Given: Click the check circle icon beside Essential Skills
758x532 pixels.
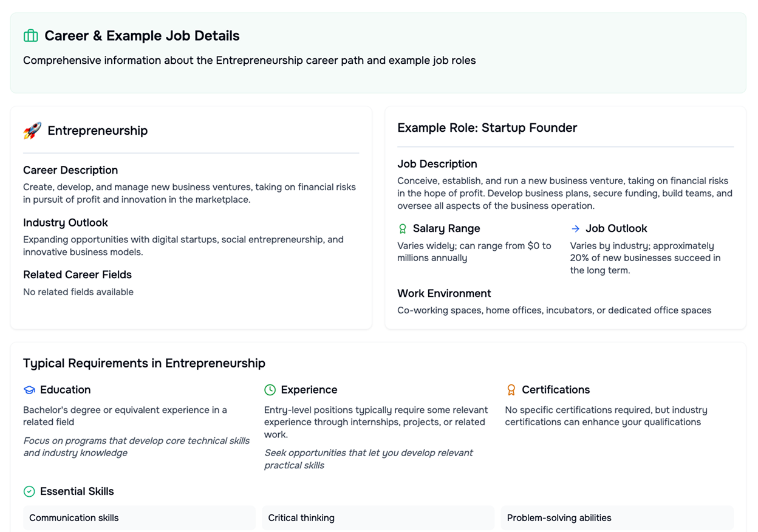Looking at the screenshot, I should click(x=29, y=491).
